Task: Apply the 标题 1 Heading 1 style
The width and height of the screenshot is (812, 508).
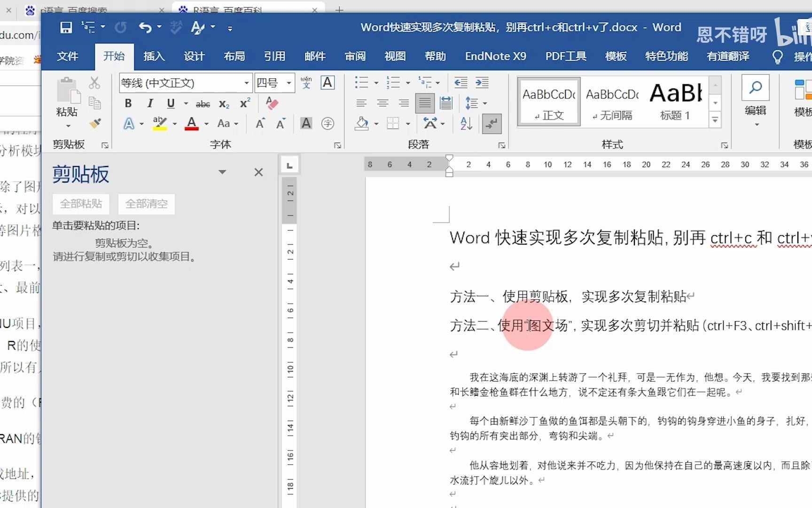Action: coord(676,102)
